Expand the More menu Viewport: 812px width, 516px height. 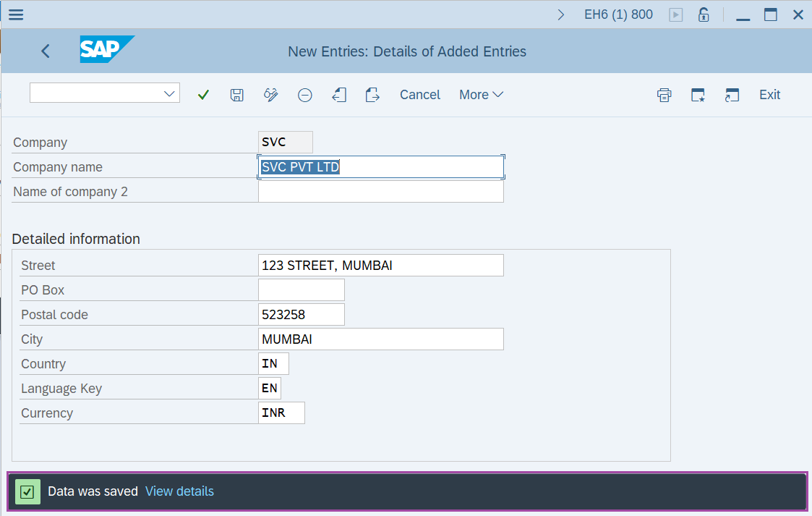(x=481, y=94)
